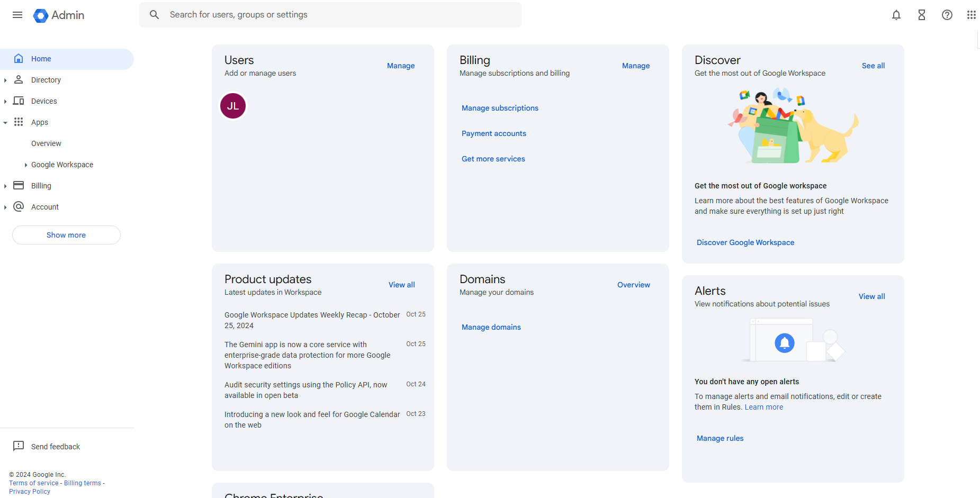Screen dimensions: 980x498
Task: Open the Google apps grid
Action: point(972,15)
